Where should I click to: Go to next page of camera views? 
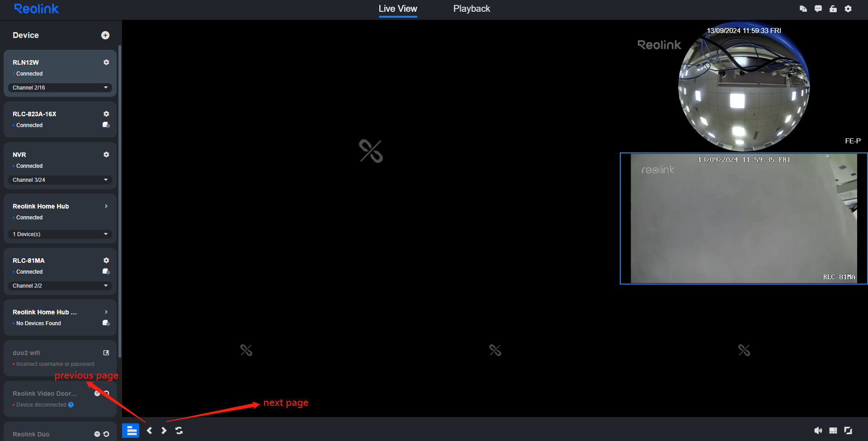(x=164, y=431)
